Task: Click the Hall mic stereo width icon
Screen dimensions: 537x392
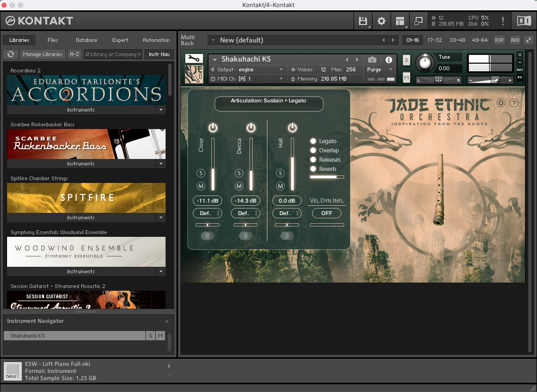Action: click(x=287, y=236)
